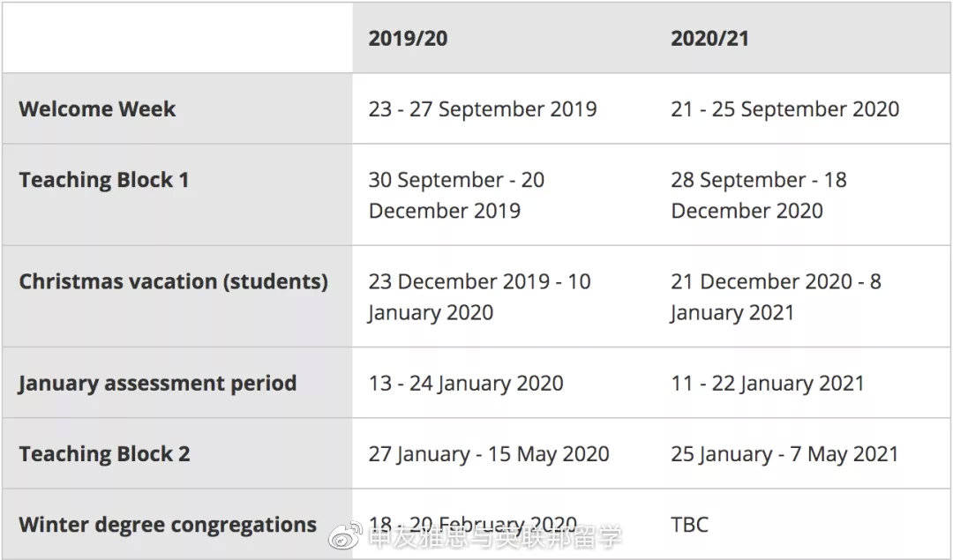Select the Winter degree congregations label
The width and height of the screenshot is (953, 560).
(168, 525)
